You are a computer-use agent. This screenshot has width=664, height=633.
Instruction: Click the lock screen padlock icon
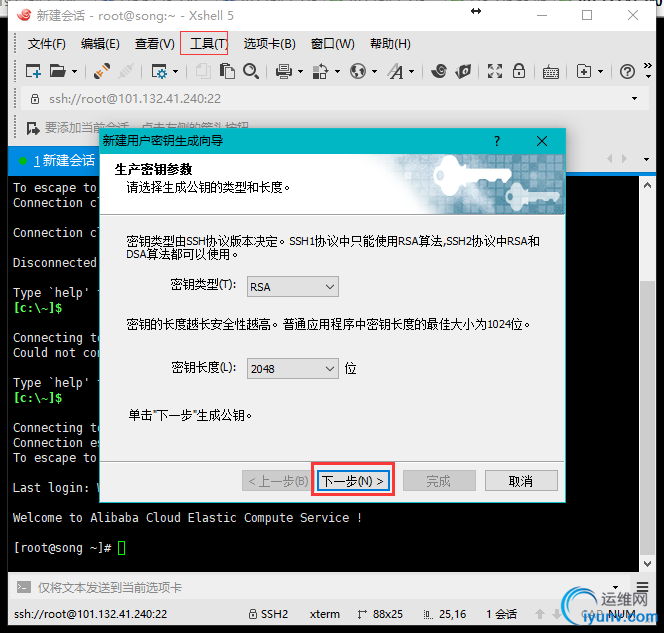(x=519, y=71)
